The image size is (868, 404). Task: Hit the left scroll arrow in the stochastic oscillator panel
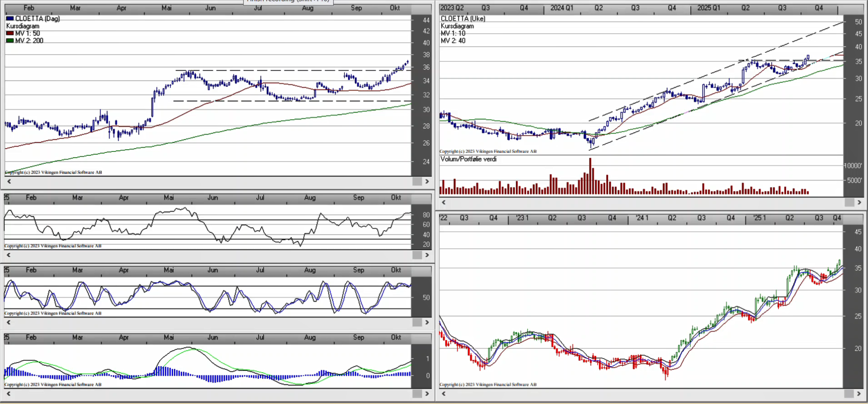coord(9,322)
